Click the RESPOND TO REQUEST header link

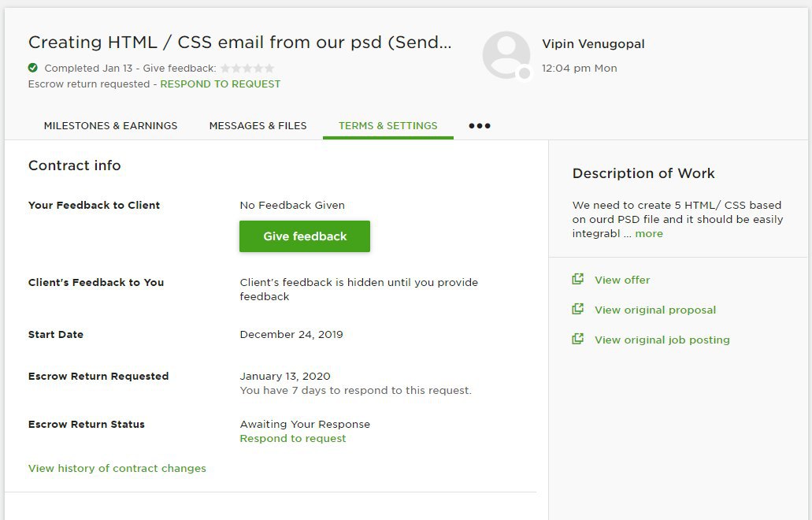[x=220, y=84]
